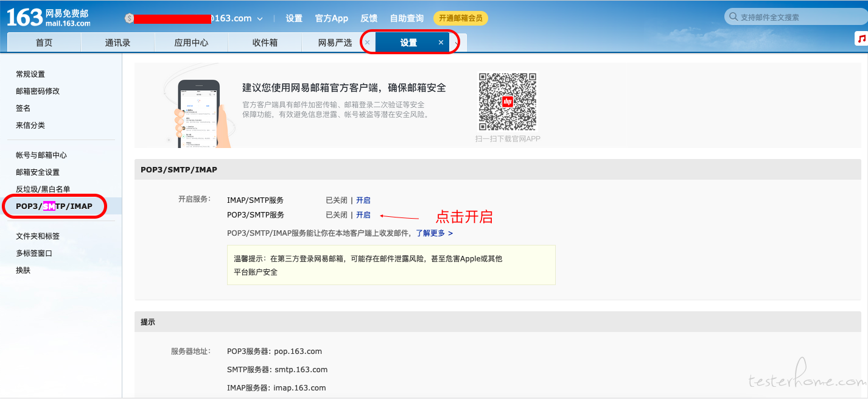Image resolution: width=868 pixels, height=399 pixels.
Task: Click the account avatar icon beside the email address
Action: (x=128, y=18)
